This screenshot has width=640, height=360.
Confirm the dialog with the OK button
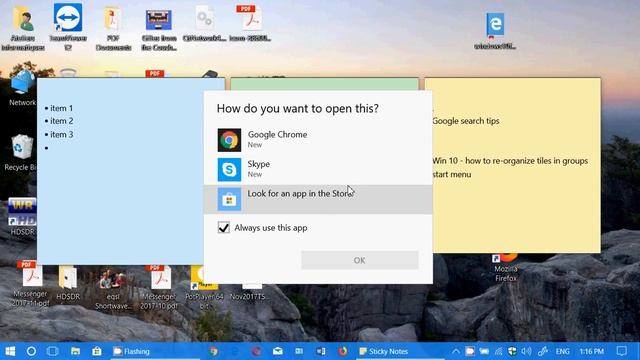pos(360,260)
